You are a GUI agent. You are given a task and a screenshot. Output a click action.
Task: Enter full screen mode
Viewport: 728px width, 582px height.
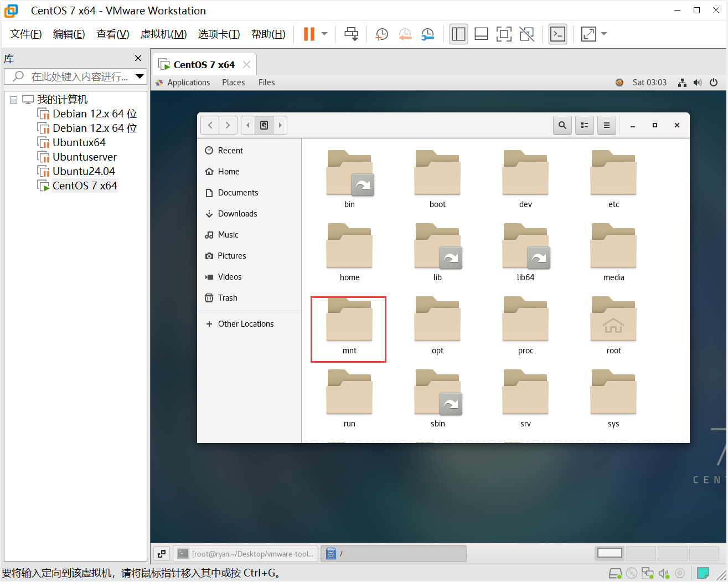[x=504, y=34]
